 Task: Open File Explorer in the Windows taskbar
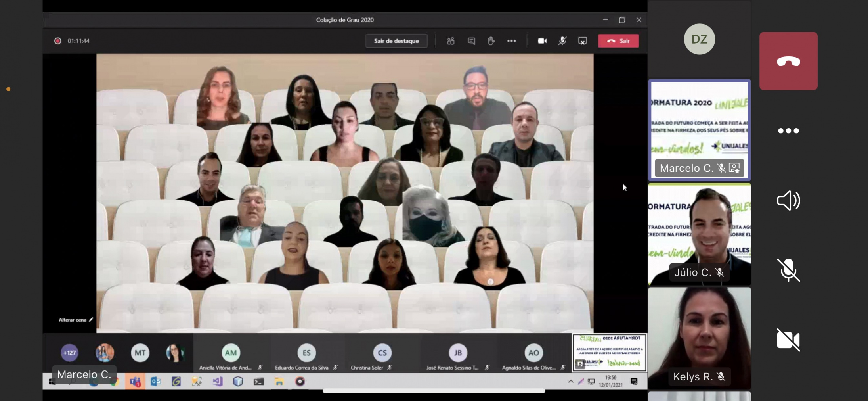(279, 382)
